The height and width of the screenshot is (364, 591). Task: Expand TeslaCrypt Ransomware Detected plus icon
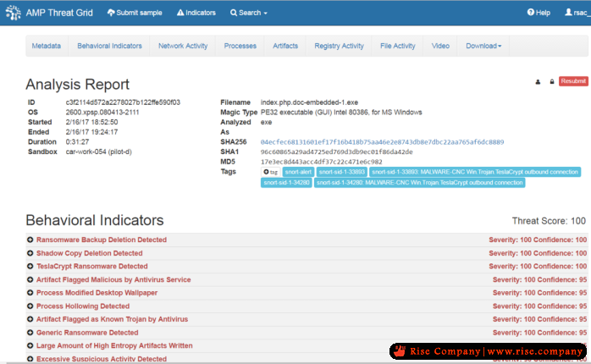pyautogui.click(x=30, y=267)
